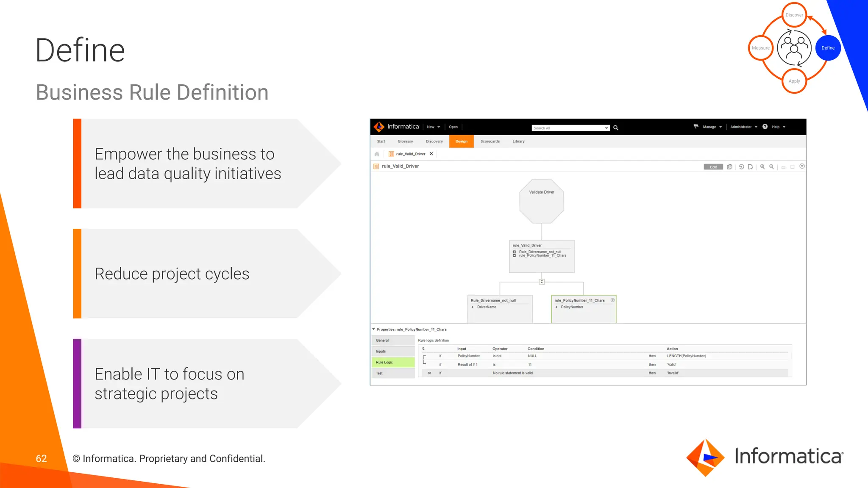This screenshot has height=488, width=868.
Task: Open the Rule Logic properties tab
Action: pyautogui.click(x=393, y=362)
